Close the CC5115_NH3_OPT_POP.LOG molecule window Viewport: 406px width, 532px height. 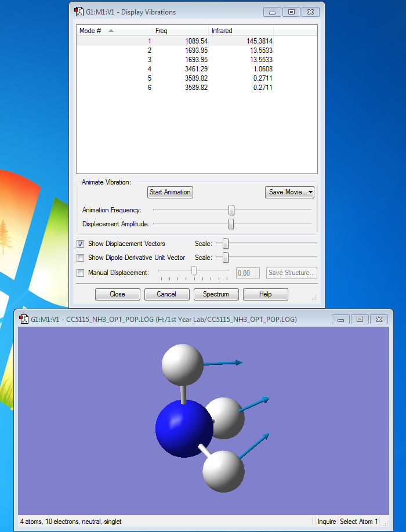(x=379, y=319)
